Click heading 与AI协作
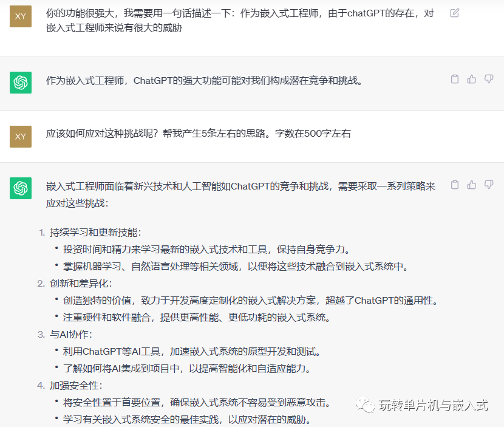Screen dimensions: 504x427 (x=70, y=335)
